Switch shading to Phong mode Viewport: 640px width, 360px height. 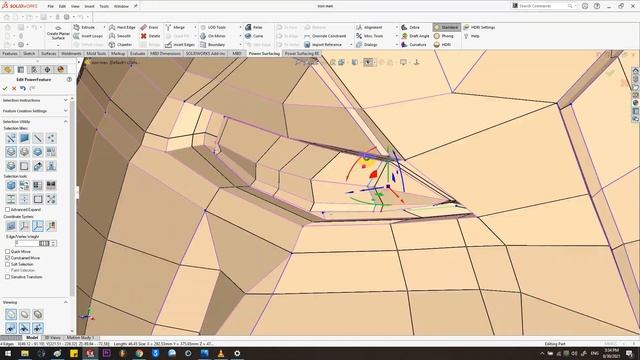click(x=444, y=36)
